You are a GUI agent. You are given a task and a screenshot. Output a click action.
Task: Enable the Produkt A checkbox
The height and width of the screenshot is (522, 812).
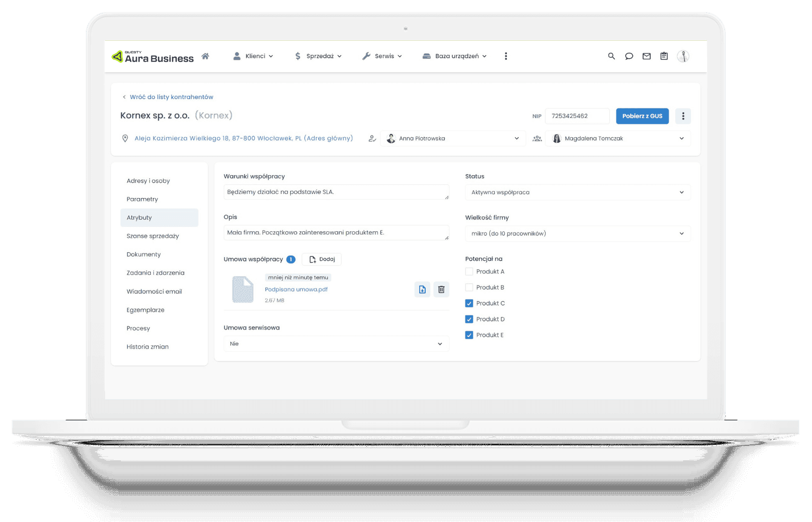[469, 272]
